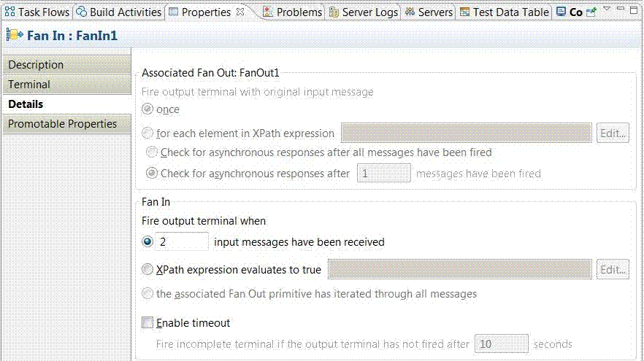The width and height of the screenshot is (644, 361).
Task: Open the Task Flows view tab
Action: [x=37, y=12]
